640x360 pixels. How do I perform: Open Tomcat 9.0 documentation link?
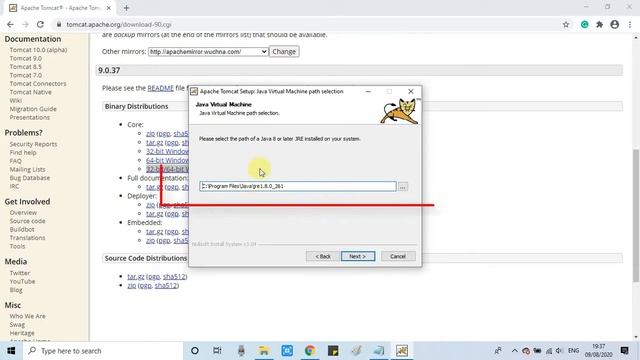pyautogui.click(x=26, y=58)
